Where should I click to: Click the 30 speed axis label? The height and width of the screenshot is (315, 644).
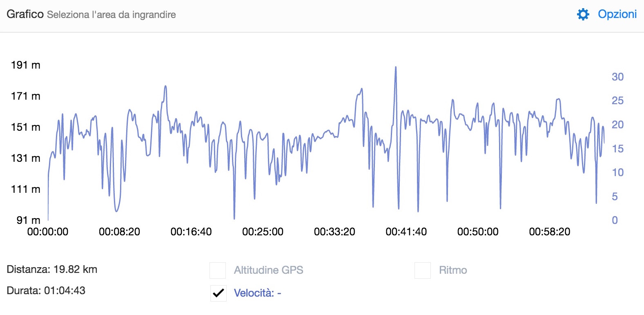[x=617, y=77]
